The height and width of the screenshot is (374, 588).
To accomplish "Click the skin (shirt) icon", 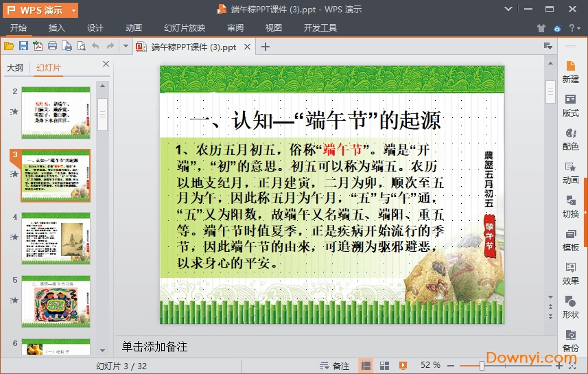I will pos(541,28).
